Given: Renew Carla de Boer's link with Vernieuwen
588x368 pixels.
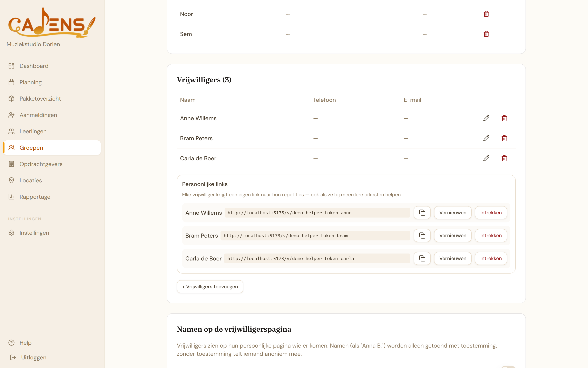Looking at the screenshot, I should pyautogui.click(x=453, y=258).
